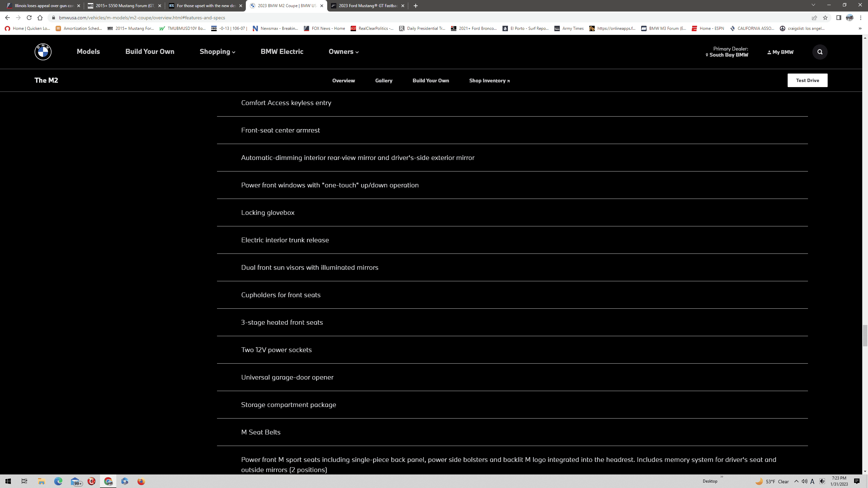The image size is (868, 488).
Task: Switch to the 2023 Ford Mustang GT Fastback tab
Action: [x=368, y=6]
